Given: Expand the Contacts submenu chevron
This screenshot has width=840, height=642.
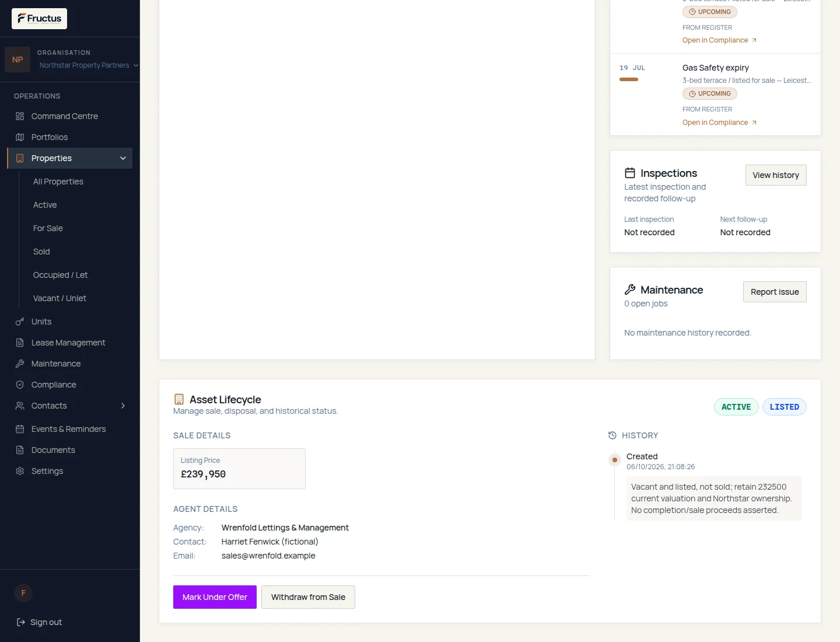Looking at the screenshot, I should pos(123,406).
